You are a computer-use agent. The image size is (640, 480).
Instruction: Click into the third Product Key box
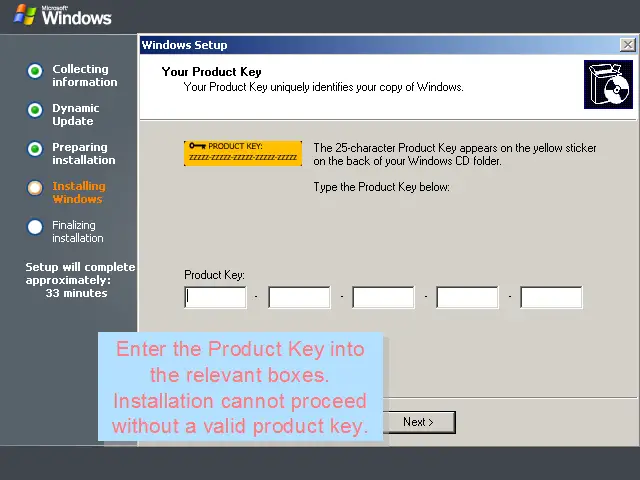click(x=384, y=297)
